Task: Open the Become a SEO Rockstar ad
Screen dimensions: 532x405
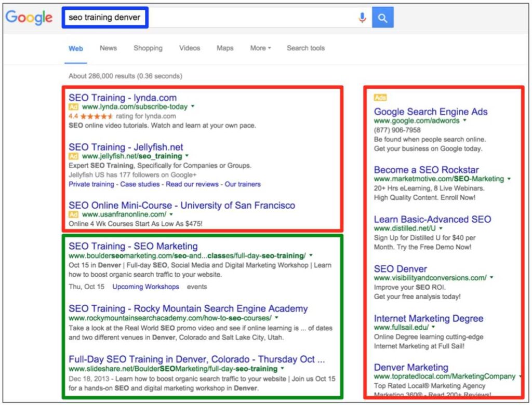Action: pos(426,170)
